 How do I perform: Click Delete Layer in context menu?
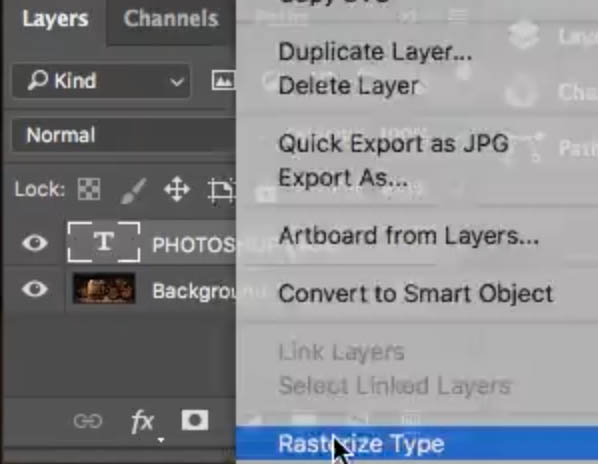349,86
